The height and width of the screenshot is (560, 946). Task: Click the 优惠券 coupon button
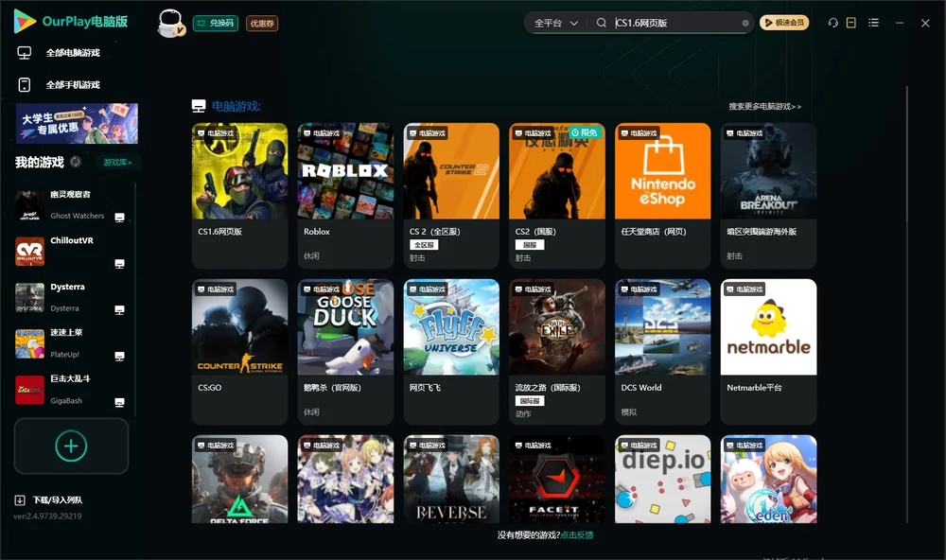[x=262, y=23]
